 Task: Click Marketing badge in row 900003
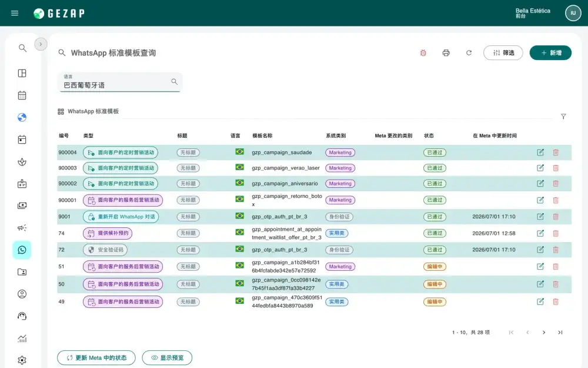[x=340, y=168]
